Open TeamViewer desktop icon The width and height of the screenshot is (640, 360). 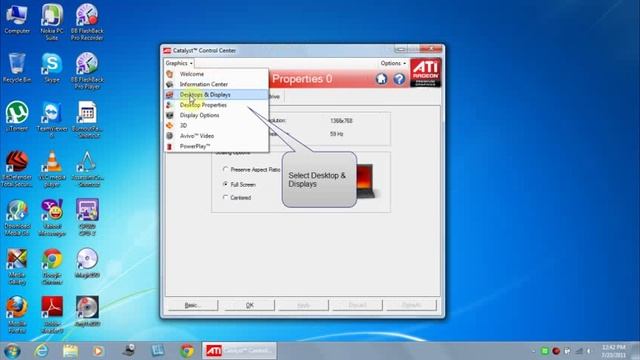tap(52, 120)
